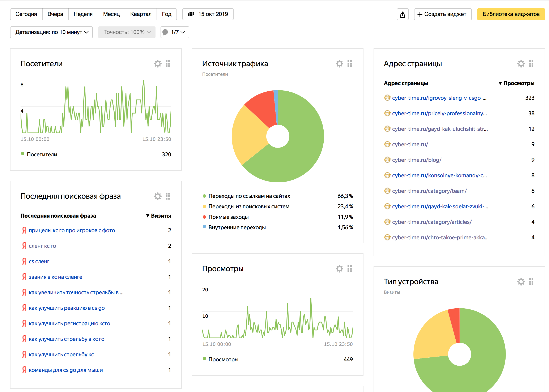549x392 pixels.
Task: Open settings gear of Посетители widget
Action: [x=158, y=64]
